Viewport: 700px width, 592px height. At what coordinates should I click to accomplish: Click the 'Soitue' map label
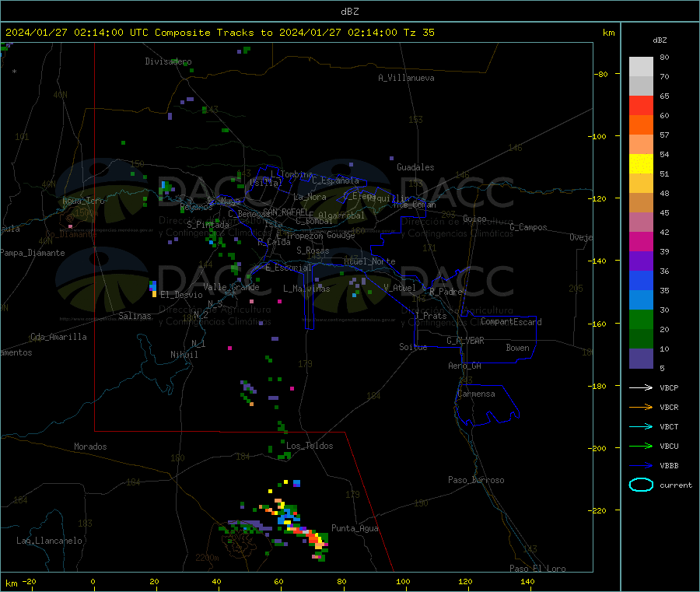pos(413,347)
